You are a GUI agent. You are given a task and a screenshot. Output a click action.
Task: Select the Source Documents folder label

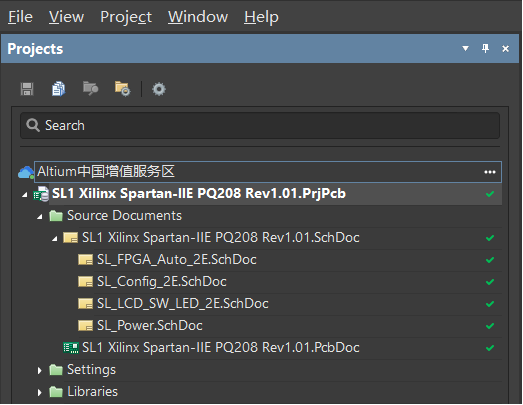pos(124,216)
